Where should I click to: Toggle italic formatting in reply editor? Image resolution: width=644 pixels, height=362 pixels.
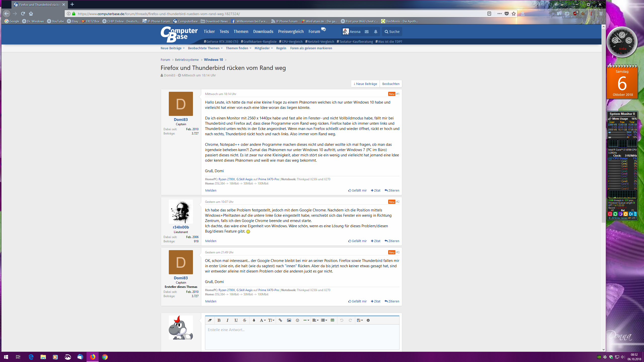pyautogui.click(x=227, y=320)
